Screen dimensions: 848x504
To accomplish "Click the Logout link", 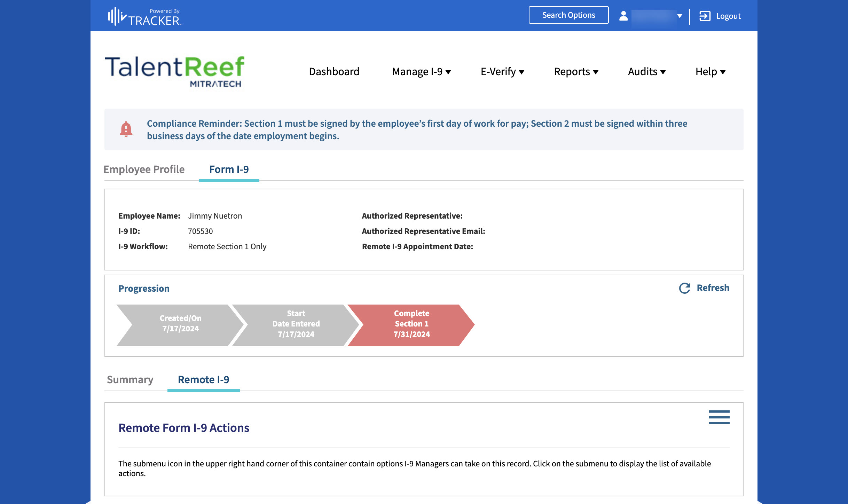I will tap(728, 16).
